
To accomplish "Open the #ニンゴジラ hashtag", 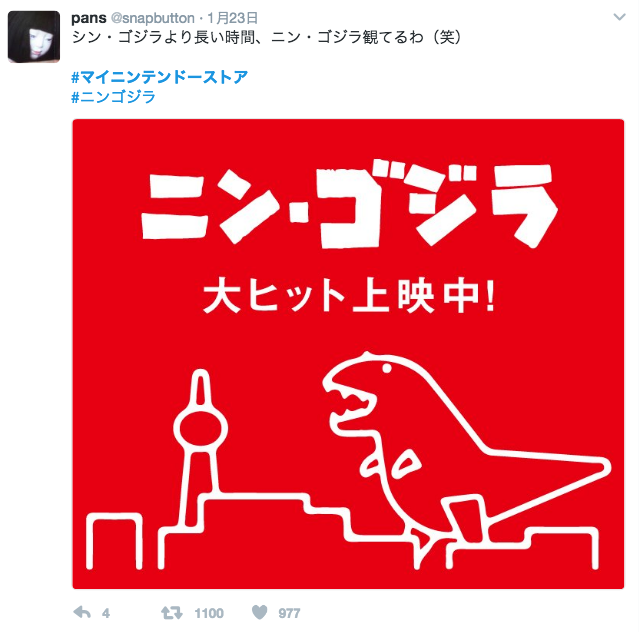I will pos(113,97).
